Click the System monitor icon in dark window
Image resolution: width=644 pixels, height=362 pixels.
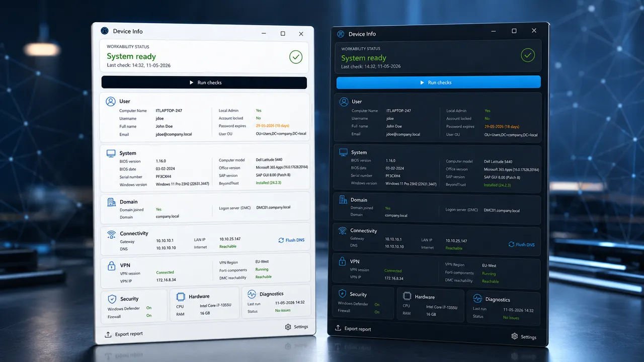(344, 152)
